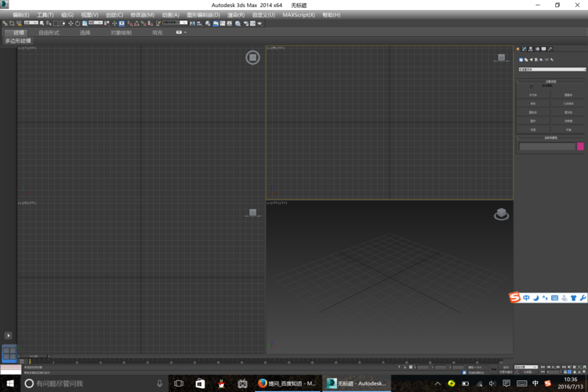Open the 编辑(E) menu
This screenshot has height=392, width=588.
pos(20,15)
